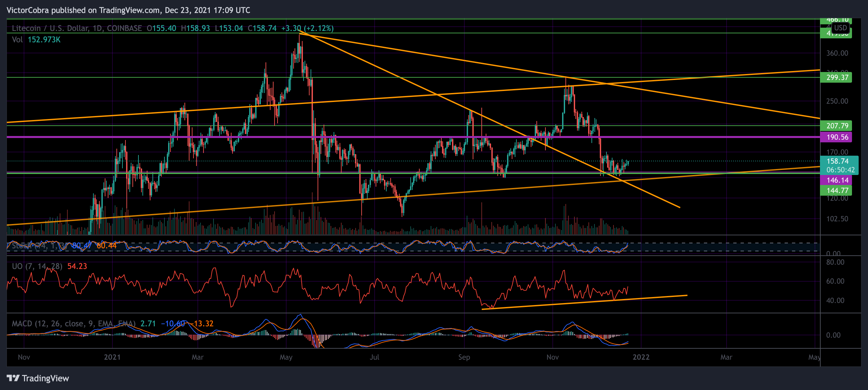Click the 170.00 price axis tick
Viewport: 868px width, 390px height.
tap(837, 152)
